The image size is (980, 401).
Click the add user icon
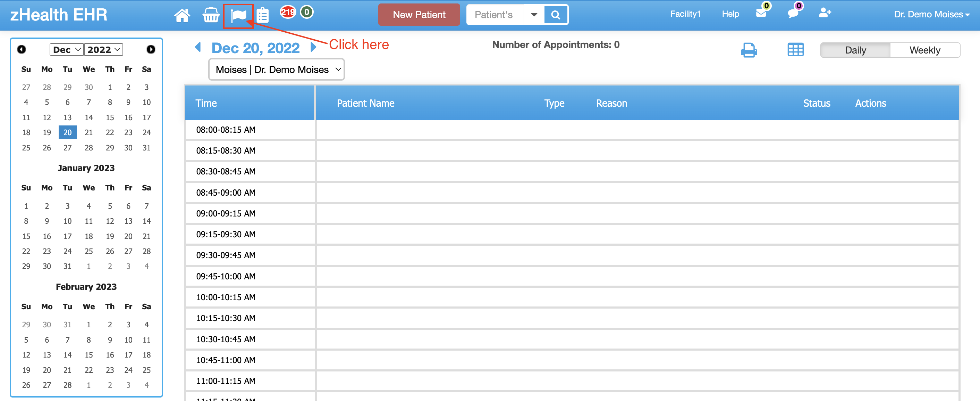(825, 13)
